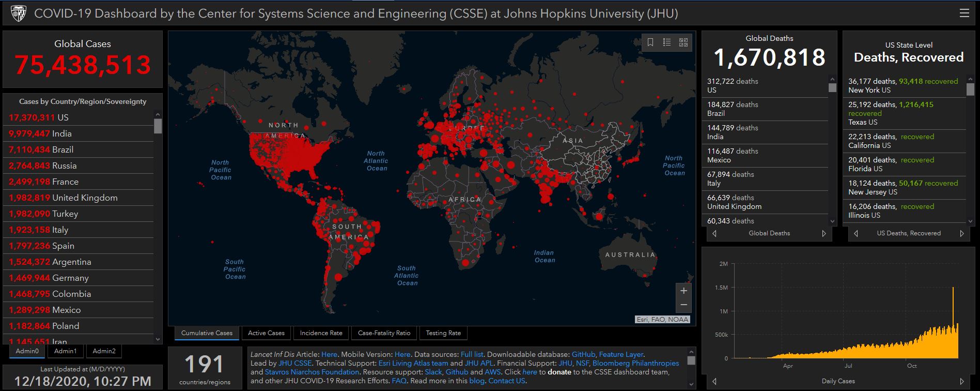Go to previous Global Deaths panel page

click(714, 233)
